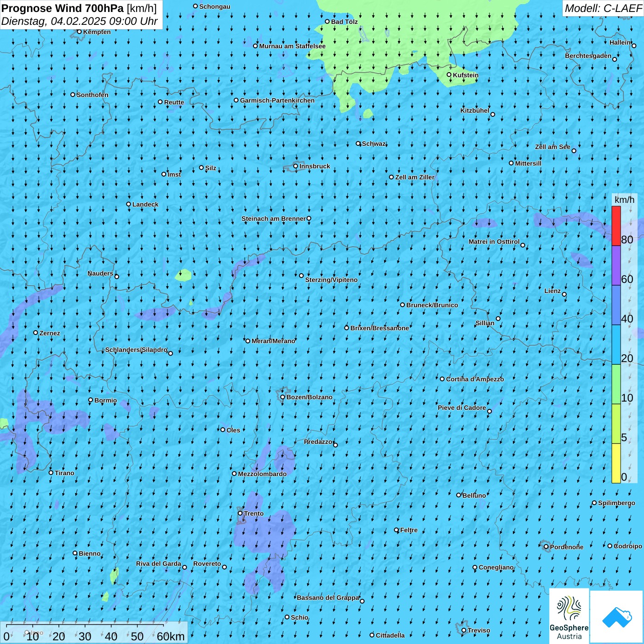Click the 'Zell am Ziller' label

point(415,177)
